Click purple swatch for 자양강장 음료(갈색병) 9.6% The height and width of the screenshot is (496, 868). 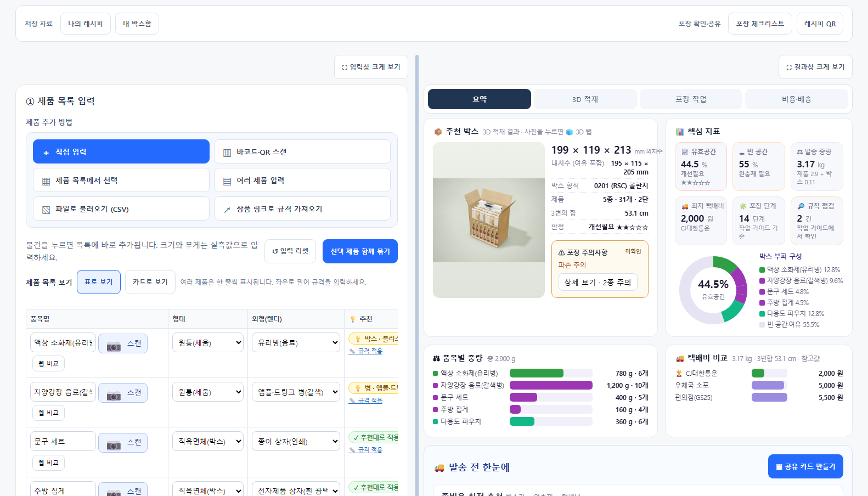pos(762,281)
